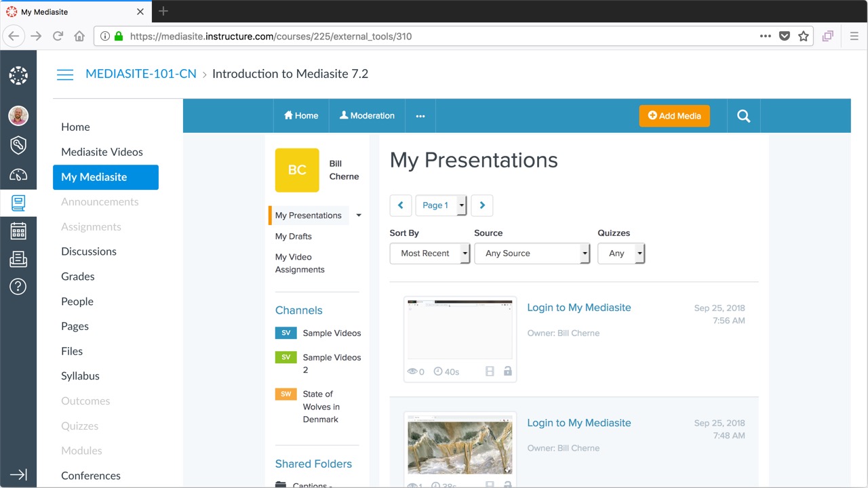
Task: Open Pages course nav item
Action: (x=75, y=326)
